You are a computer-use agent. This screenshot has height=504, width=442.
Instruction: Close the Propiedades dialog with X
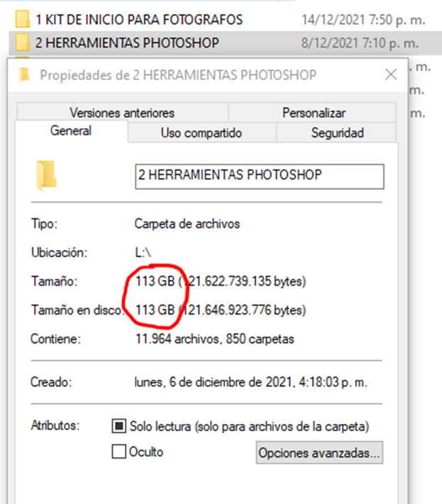(391, 74)
